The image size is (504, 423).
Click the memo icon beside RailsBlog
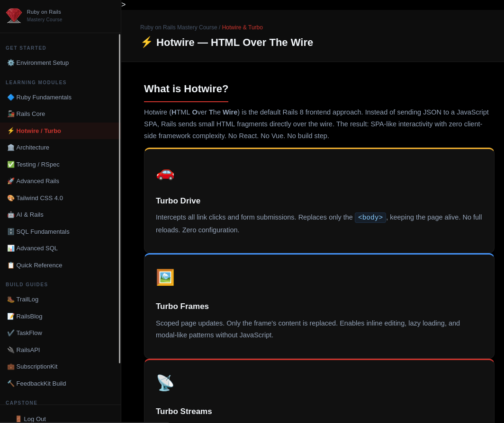click(11, 317)
